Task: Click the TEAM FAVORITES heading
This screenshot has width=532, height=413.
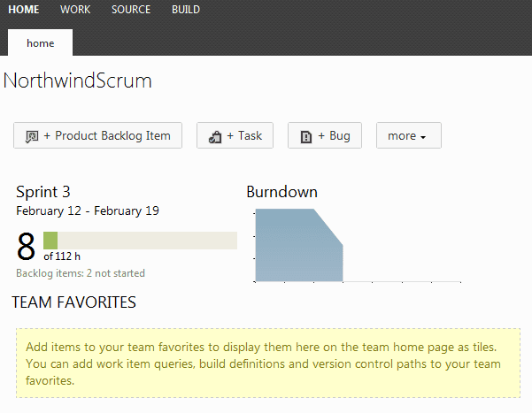Action: tap(73, 302)
